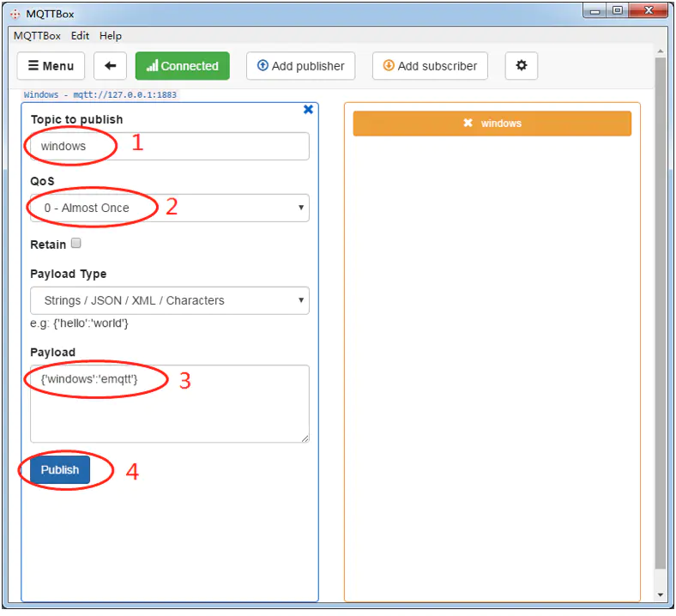The height and width of the screenshot is (616, 676).
Task: Click the MQTTBox app icon in title bar
Action: pos(15,15)
